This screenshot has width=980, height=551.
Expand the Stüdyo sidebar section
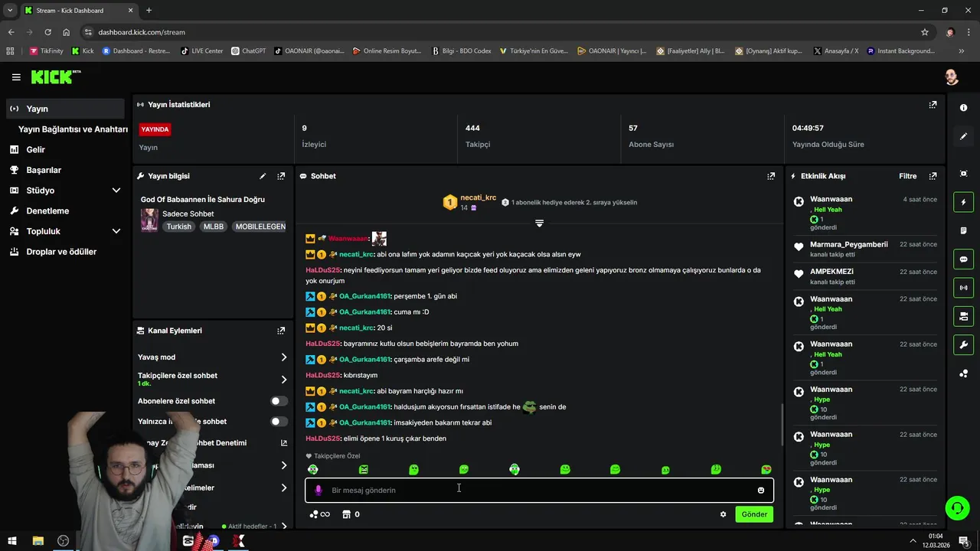tap(116, 191)
